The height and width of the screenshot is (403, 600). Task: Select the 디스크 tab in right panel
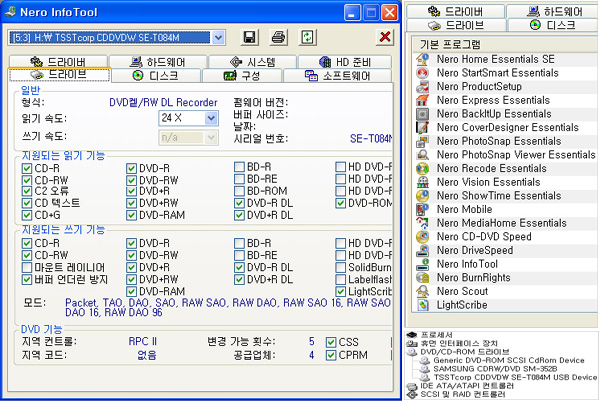click(x=553, y=25)
